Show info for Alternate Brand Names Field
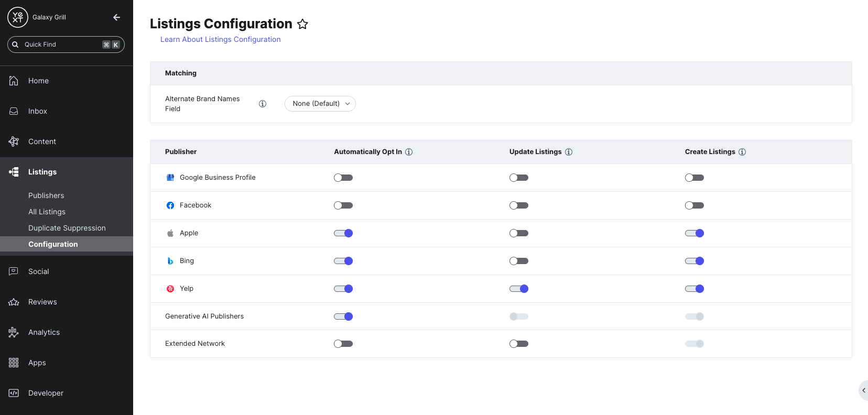The height and width of the screenshot is (415, 868). pos(263,104)
